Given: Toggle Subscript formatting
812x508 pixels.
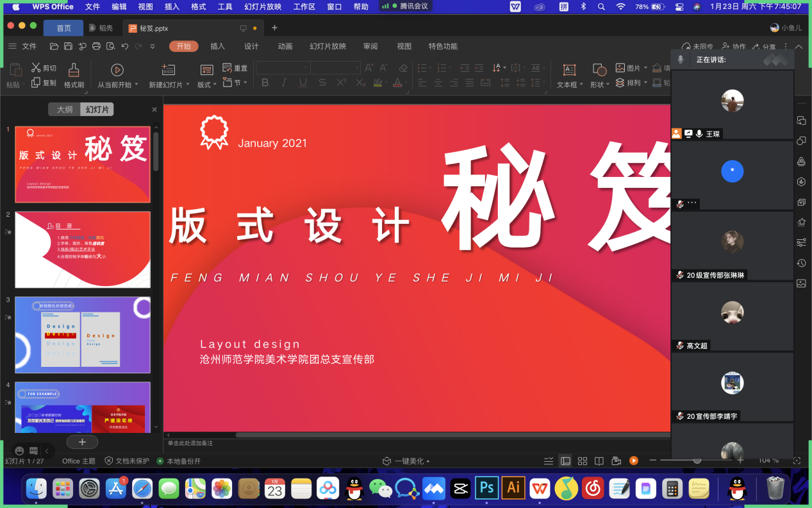Looking at the screenshot, I should click(361, 83).
